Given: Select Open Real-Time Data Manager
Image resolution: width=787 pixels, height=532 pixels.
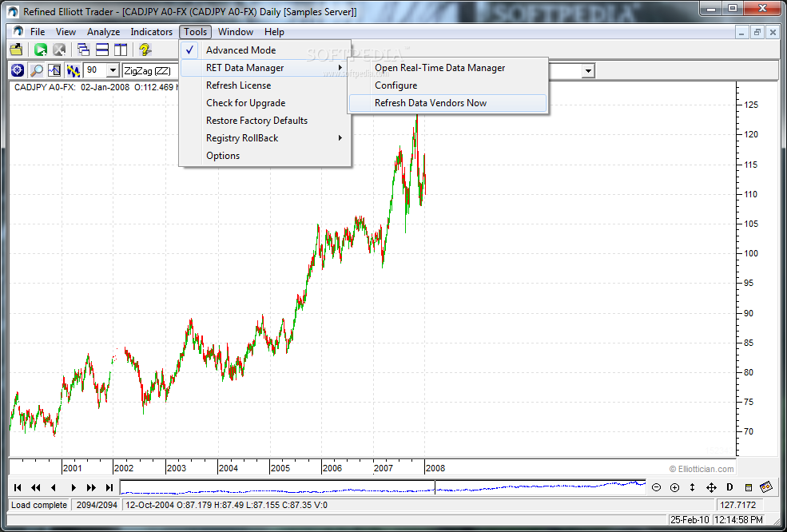Looking at the screenshot, I should pyautogui.click(x=447, y=68).
